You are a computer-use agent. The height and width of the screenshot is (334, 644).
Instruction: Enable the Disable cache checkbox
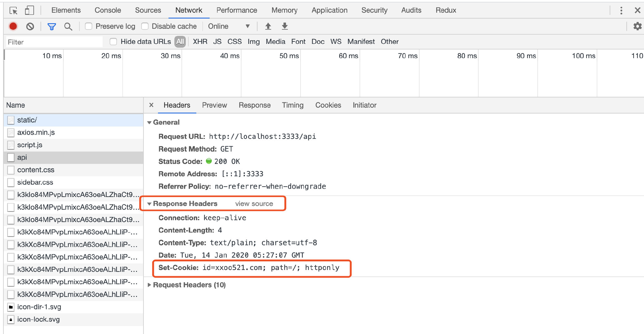pyautogui.click(x=145, y=26)
